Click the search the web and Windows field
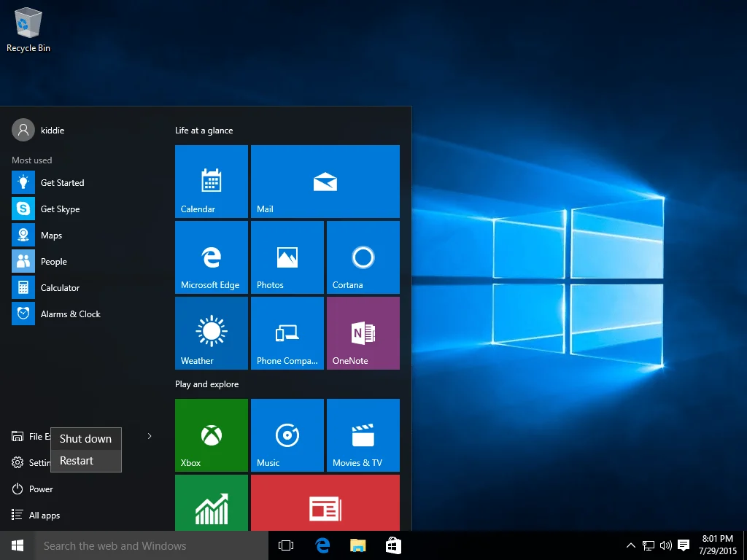 146,545
